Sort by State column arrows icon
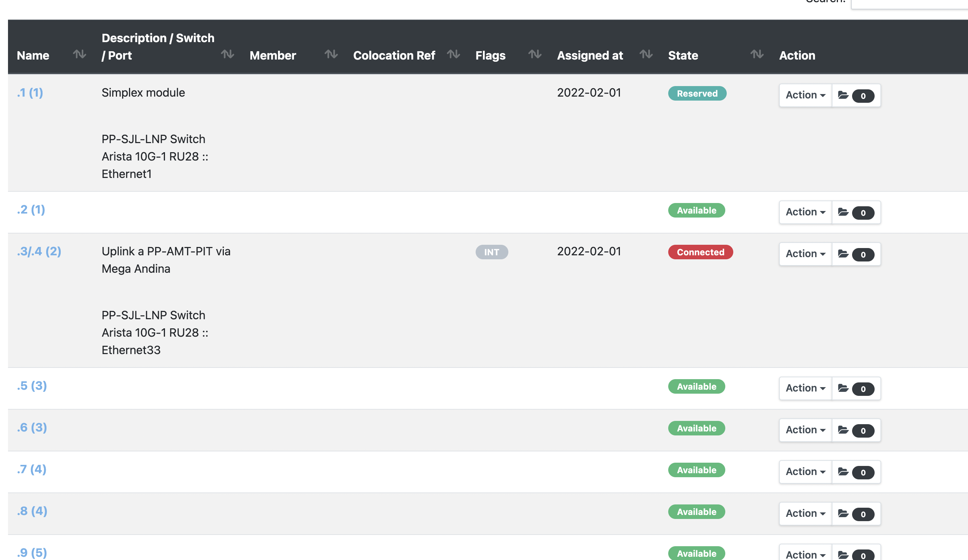The image size is (968, 560). [757, 54]
